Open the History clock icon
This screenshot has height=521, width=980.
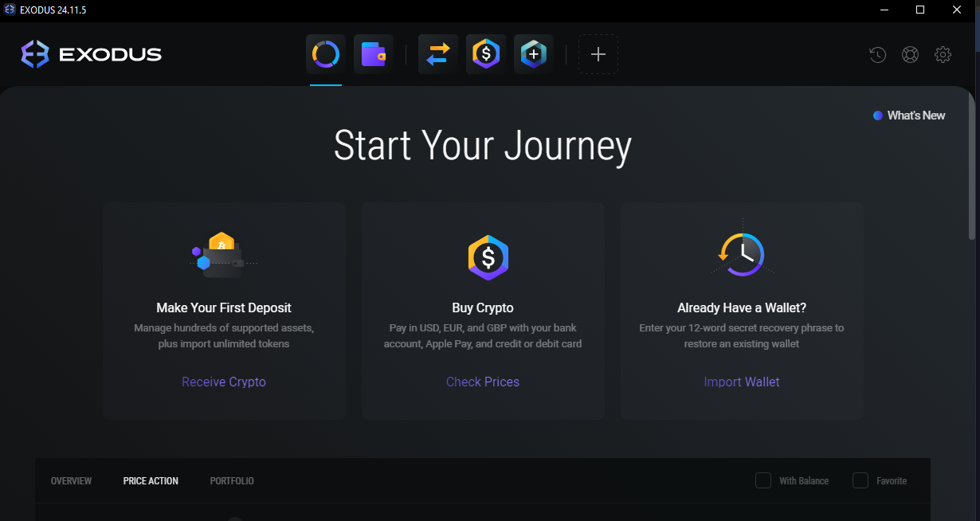(877, 55)
